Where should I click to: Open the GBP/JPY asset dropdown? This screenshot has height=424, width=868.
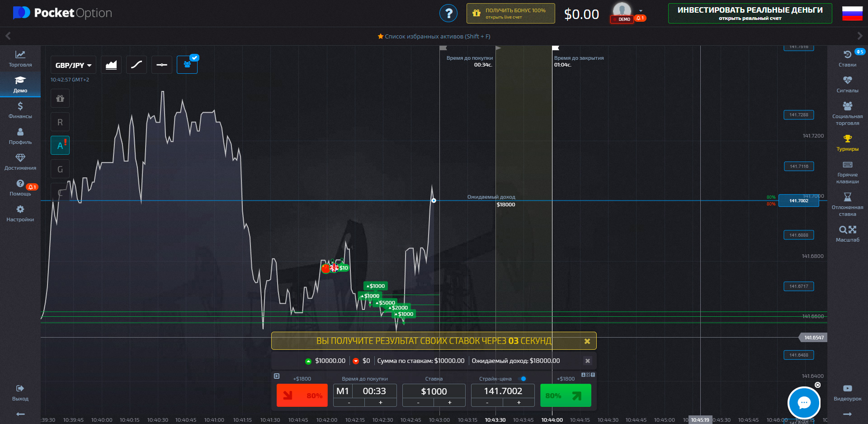point(73,65)
